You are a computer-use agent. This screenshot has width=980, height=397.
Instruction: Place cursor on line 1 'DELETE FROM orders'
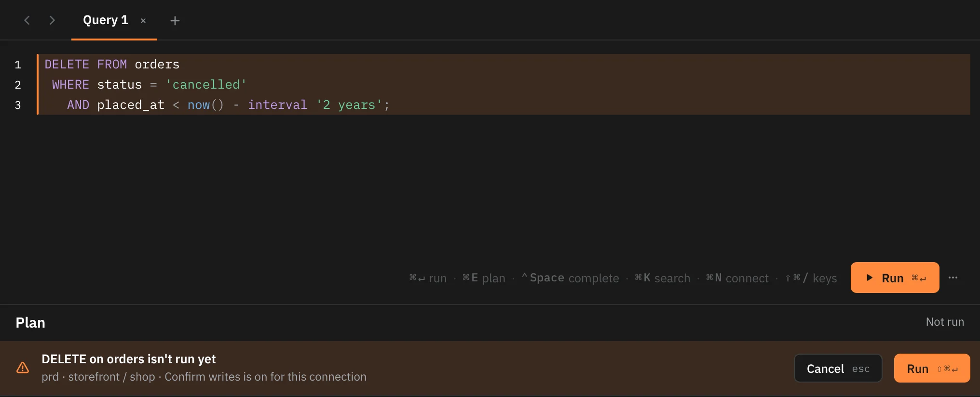pos(112,64)
